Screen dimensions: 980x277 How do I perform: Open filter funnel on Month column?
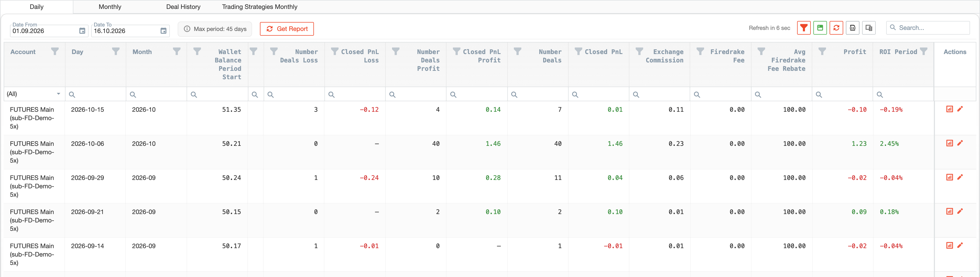coord(177,51)
